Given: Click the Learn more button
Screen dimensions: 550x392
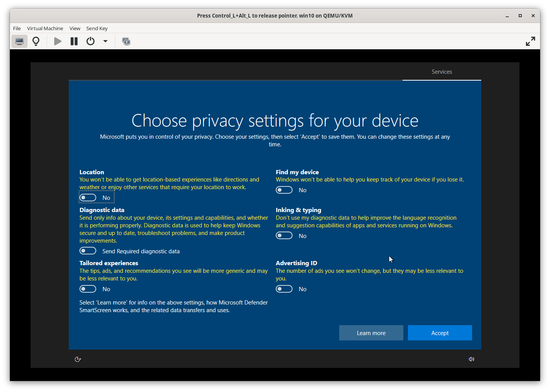Looking at the screenshot, I should tap(371, 333).
